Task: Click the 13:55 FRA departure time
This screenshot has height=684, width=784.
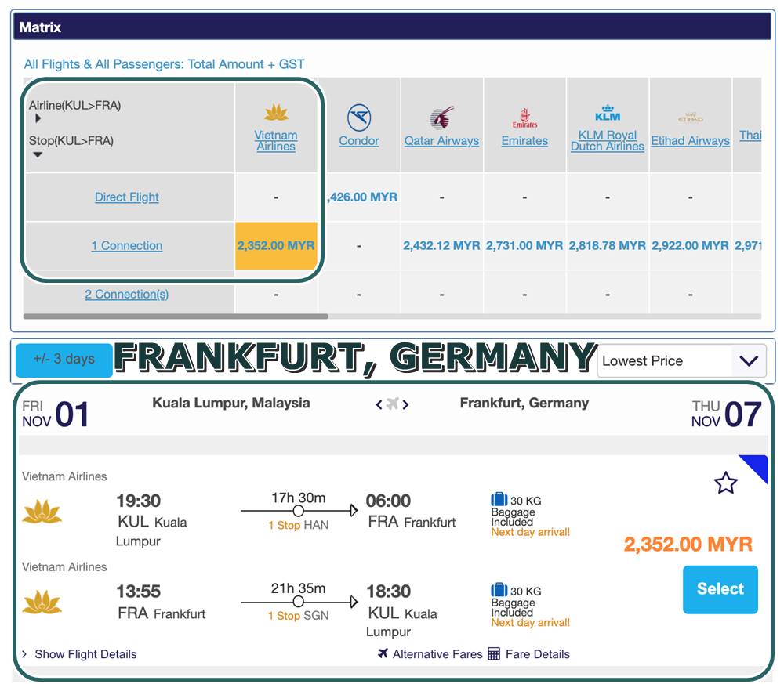Action: [139, 592]
